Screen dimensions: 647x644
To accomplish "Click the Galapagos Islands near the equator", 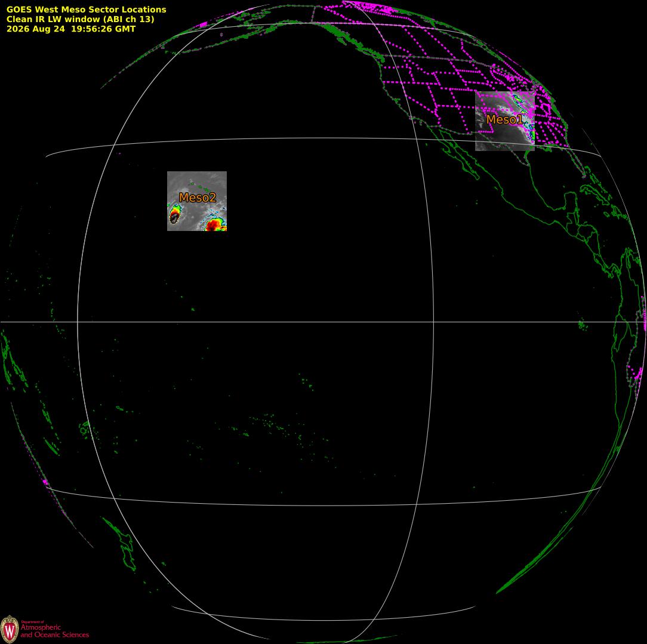I will tap(583, 325).
